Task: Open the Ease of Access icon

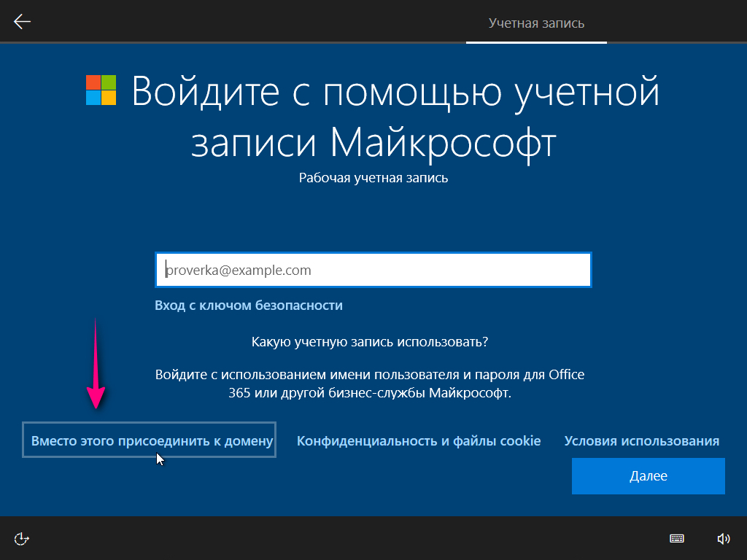Action: tap(23, 539)
